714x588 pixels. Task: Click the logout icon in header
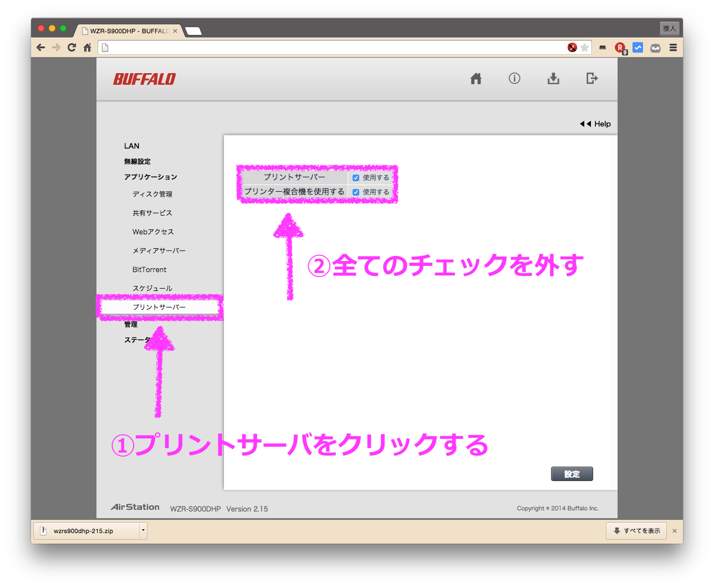(592, 78)
